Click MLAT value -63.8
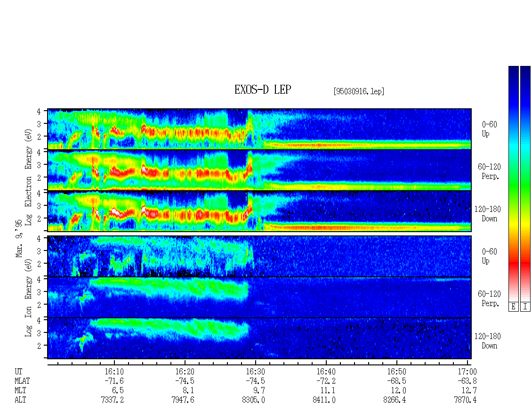The width and height of the screenshot is (532, 412). click(467, 381)
